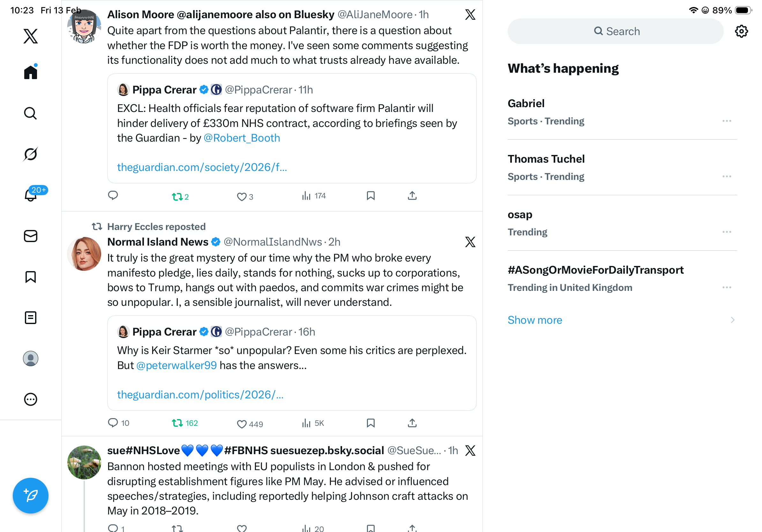Open the sidebar Bookmarks page

[31, 277]
